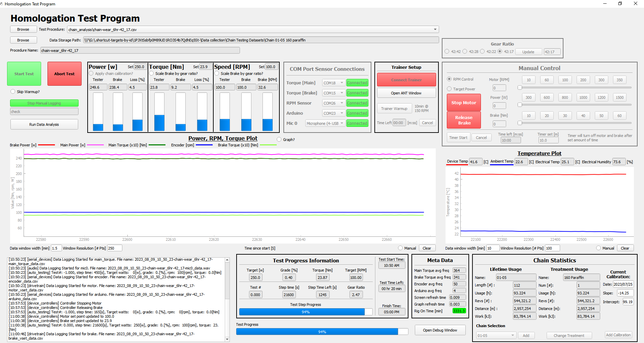This screenshot has height=343, width=644.
Task: Click Release Brake
Action: tap(463, 120)
